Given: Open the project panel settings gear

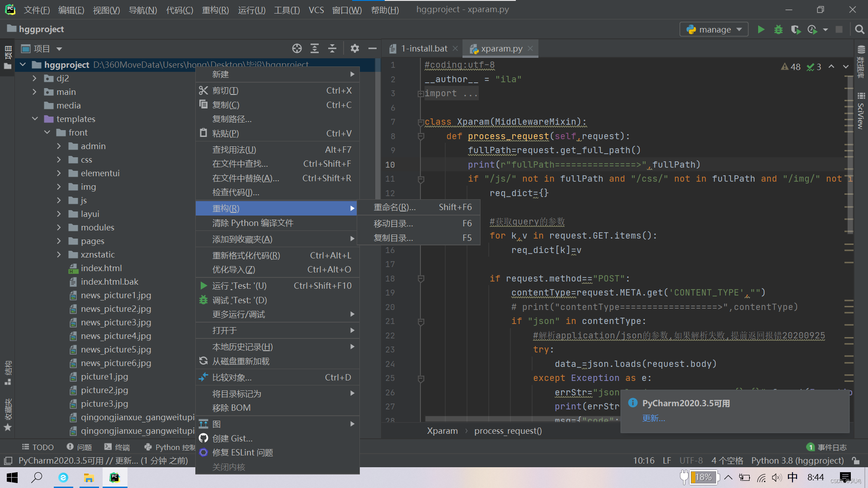Looking at the screenshot, I should 355,48.
